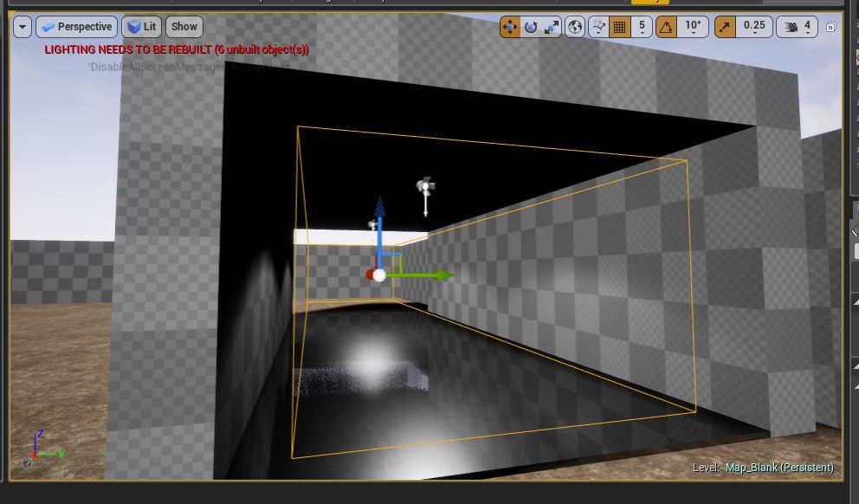Select the scale gizmo mode
The image size is (859, 504).
(x=551, y=27)
